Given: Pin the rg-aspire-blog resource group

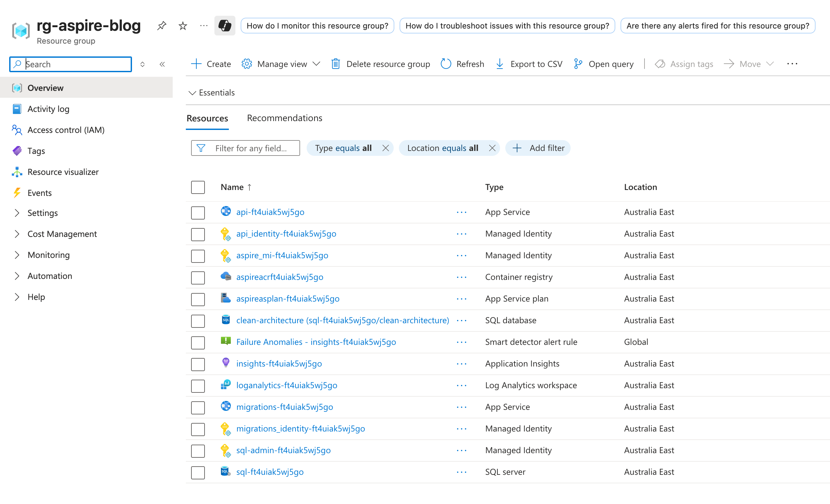Looking at the screenshot, I should [162, 26].
